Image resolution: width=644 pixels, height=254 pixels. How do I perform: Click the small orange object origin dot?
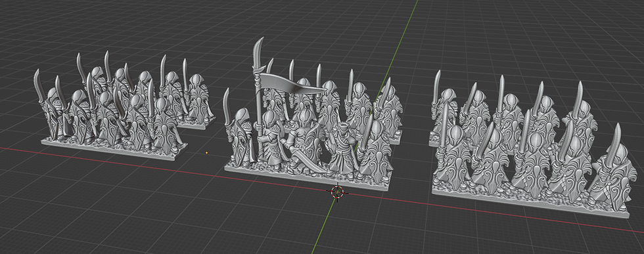coord(206,153)
